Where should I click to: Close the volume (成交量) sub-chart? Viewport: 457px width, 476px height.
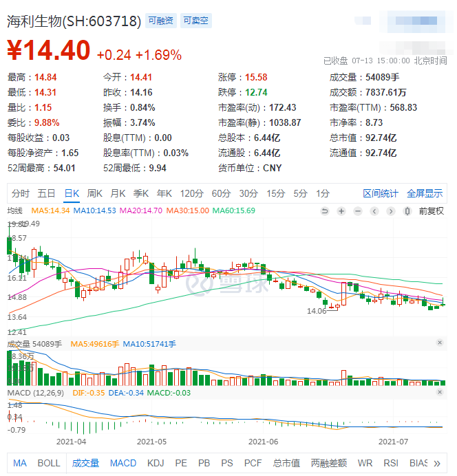click(439, 343)
